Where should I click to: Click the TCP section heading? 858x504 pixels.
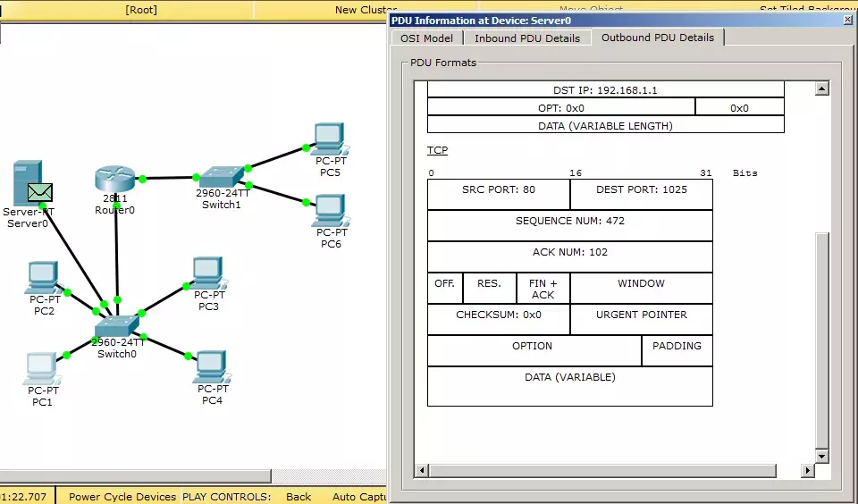pos(437,150)
